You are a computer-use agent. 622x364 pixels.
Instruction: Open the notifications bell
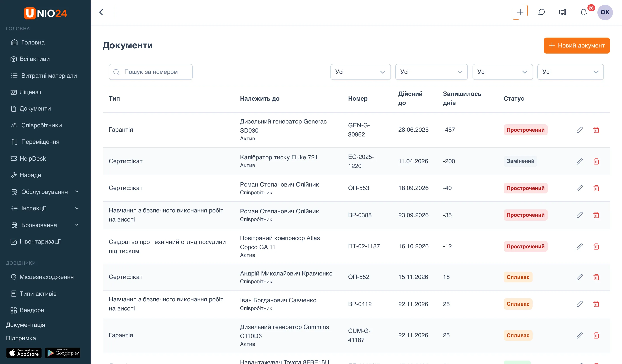584,12
